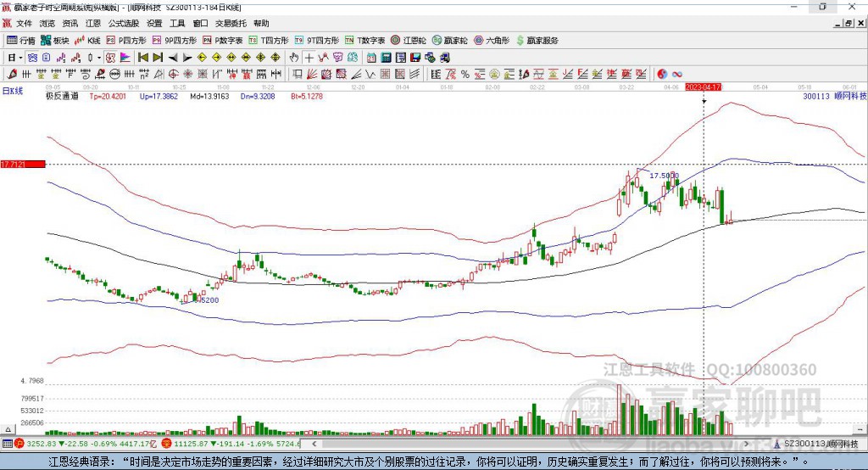Click the 300113 顺网科技 stock title
This screenshot has width=868, height=470.
click(835, 97)
